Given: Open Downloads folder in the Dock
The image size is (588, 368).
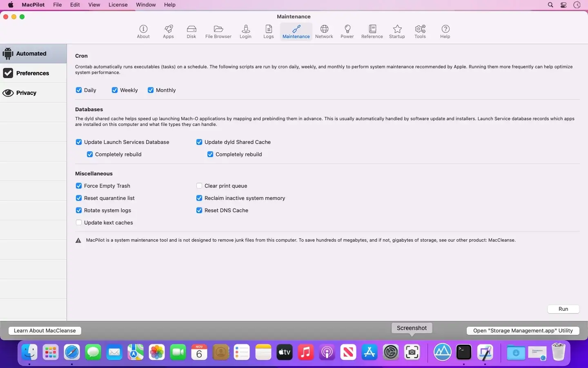Looking at the screenshot, I should click(x=516, y=352).
